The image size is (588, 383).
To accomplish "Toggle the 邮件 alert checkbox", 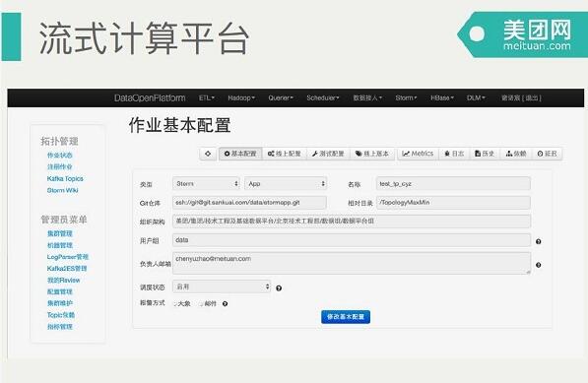I will tap(201, 304).
